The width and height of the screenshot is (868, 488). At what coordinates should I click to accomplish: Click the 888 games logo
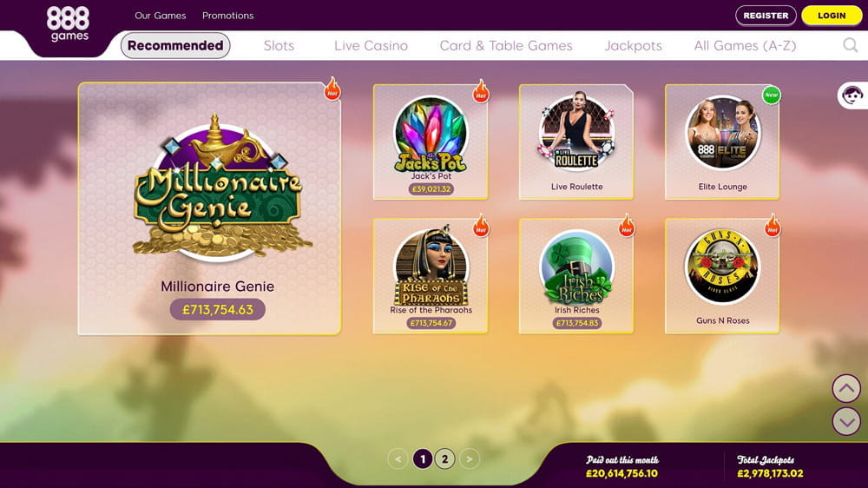pos(68,24)
